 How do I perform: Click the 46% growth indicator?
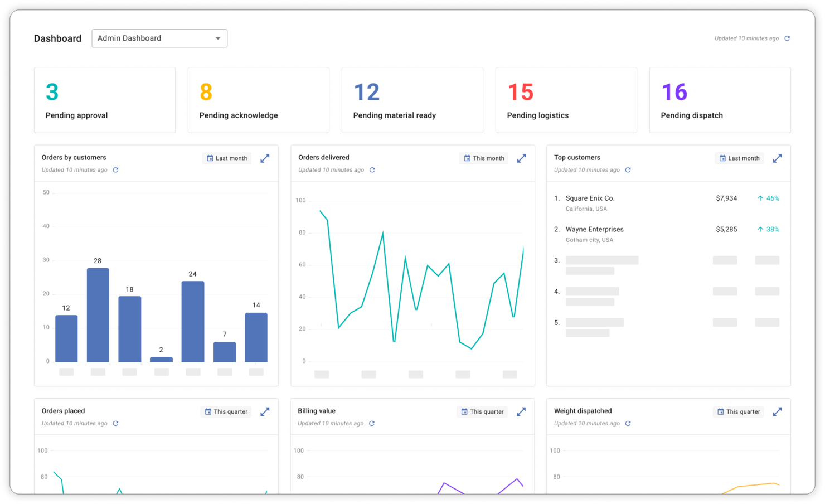click(768, 198)
